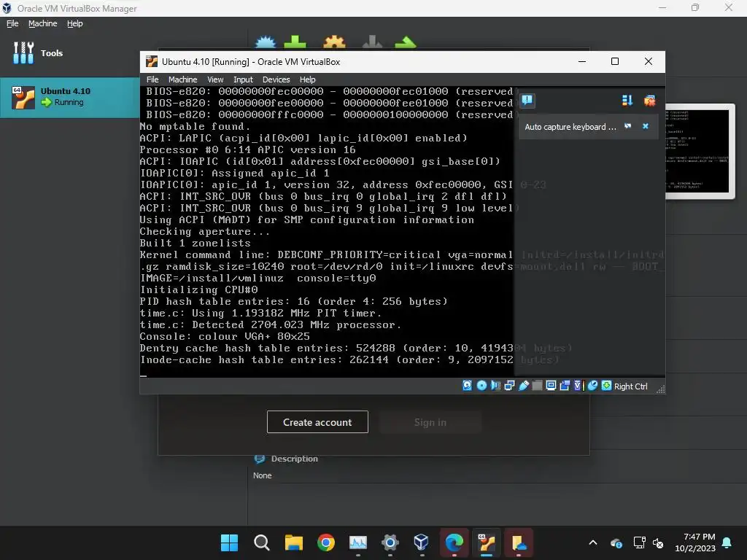Viewport: 747px width, 560px height.
Task: Open the Machine menu in VirtualBox Manager
Action: click(42, 23)
